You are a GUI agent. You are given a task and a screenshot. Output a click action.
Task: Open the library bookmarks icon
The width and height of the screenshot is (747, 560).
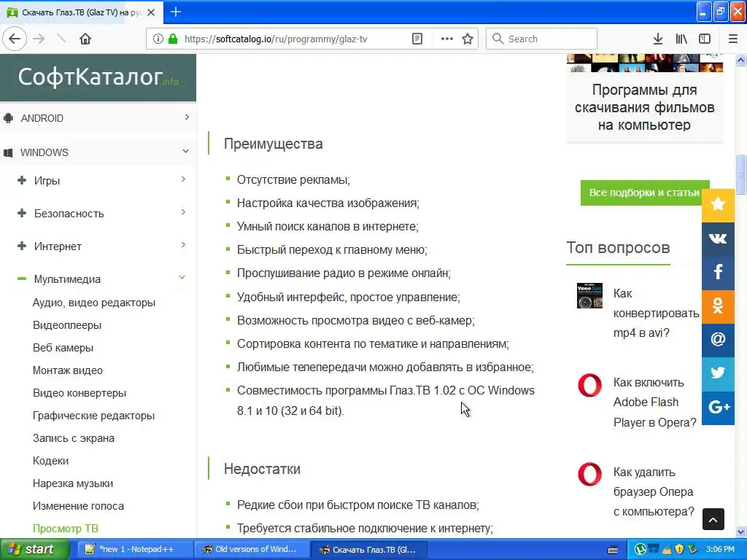[x=681, y=39]
